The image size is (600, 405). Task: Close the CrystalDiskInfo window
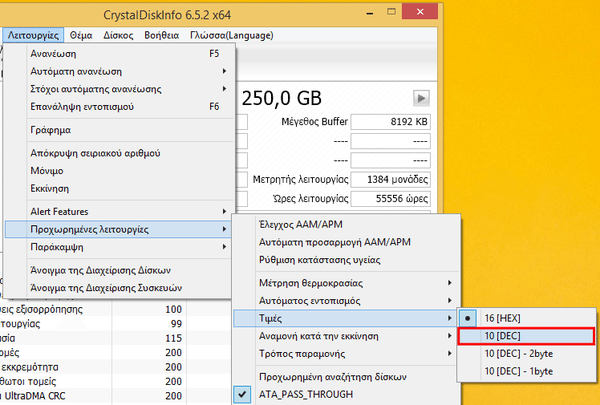(420, 12)
